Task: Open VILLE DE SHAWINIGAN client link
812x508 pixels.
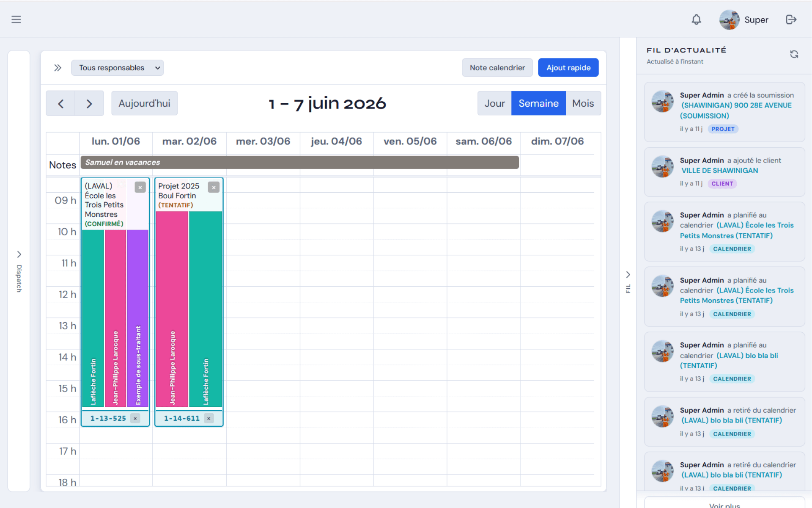Action: 719,171
